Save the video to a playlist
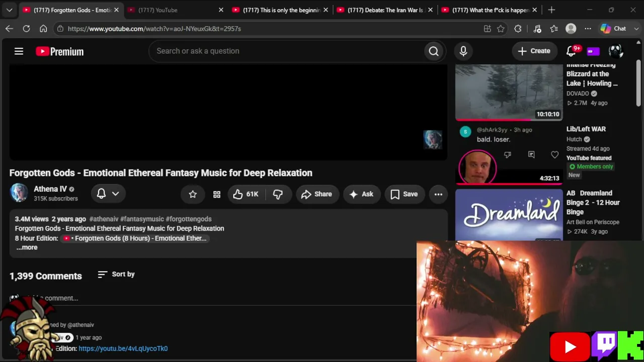Screen dimensions: 644x362 coord(404,194)
